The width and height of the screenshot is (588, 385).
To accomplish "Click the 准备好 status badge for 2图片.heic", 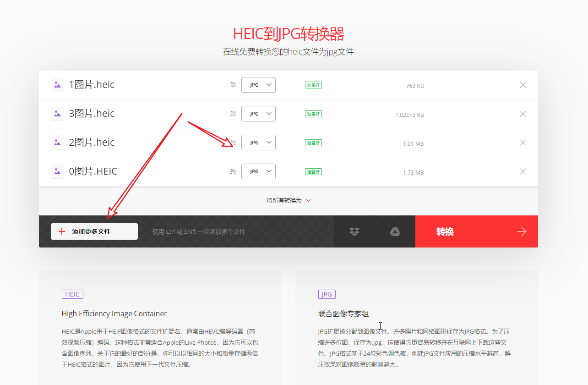I will [x=313, y=143].
